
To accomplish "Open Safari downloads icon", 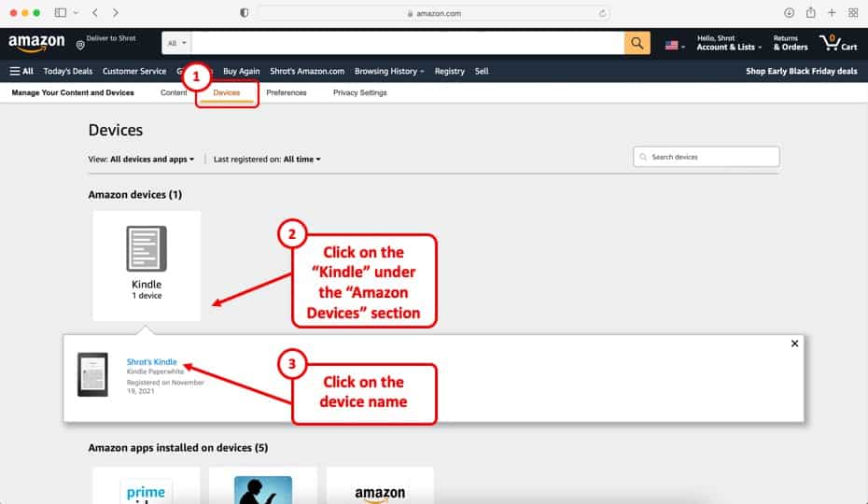I will pyautogui.click(x=789, y=13).
